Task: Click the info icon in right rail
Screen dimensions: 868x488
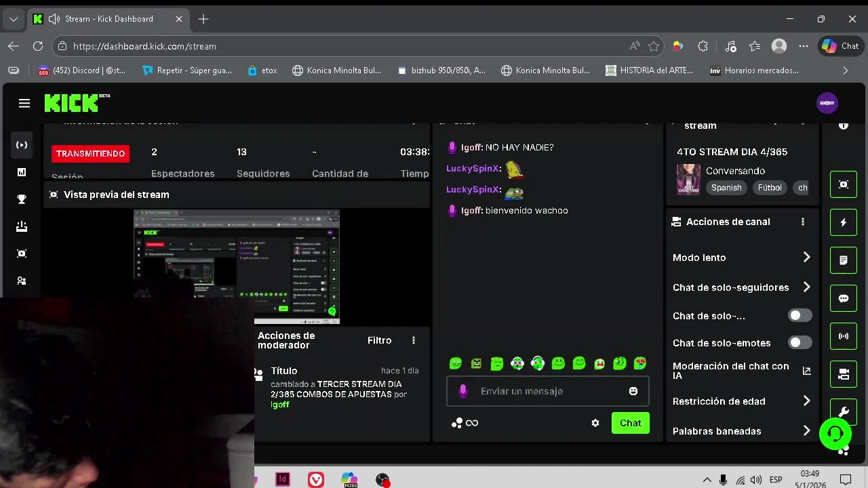Action: tap(844, 125)
